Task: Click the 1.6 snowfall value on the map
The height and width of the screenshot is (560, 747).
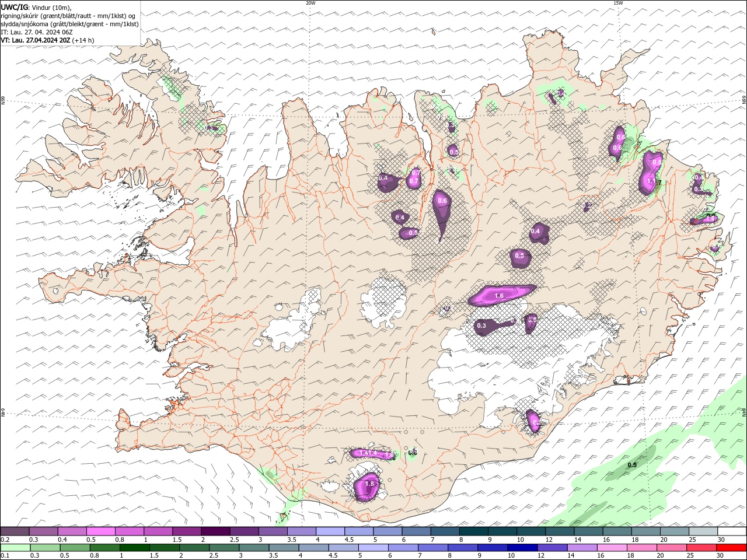Action: (x=499, y=296)
